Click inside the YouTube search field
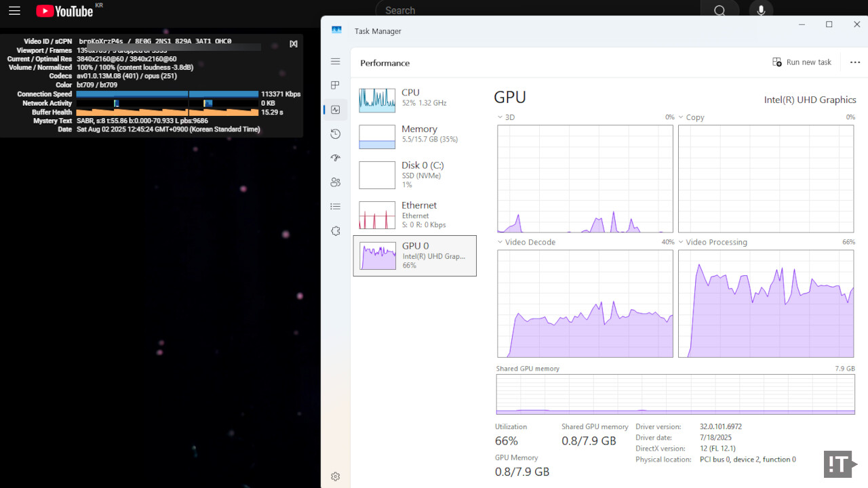 pos(536,11)
